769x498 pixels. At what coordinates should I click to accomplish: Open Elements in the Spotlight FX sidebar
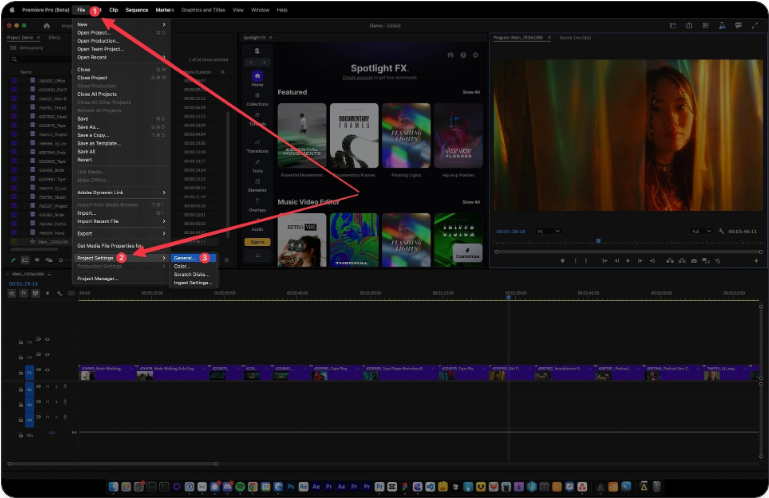pos(257,185)
